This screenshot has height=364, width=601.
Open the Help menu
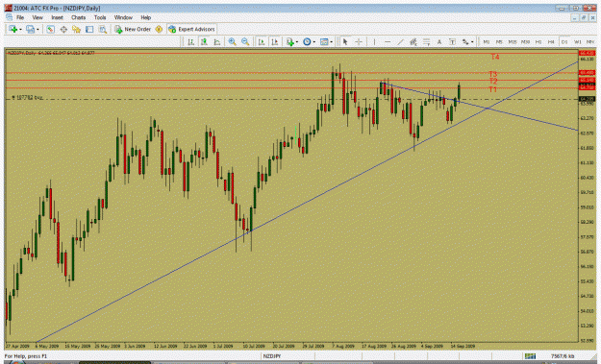[145, 17]
